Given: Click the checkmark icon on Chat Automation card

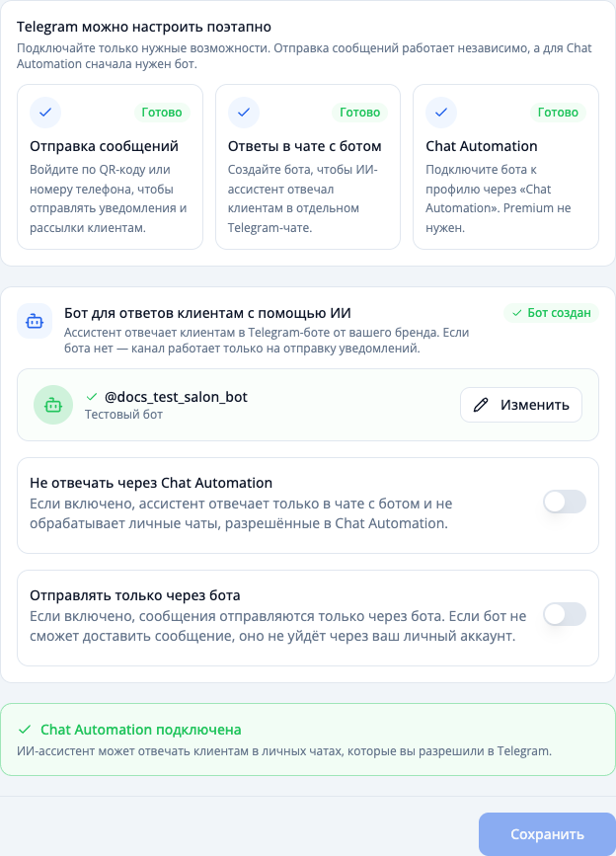Looking at the screenshot, I should pyautogui.click(x=441, y=113).
